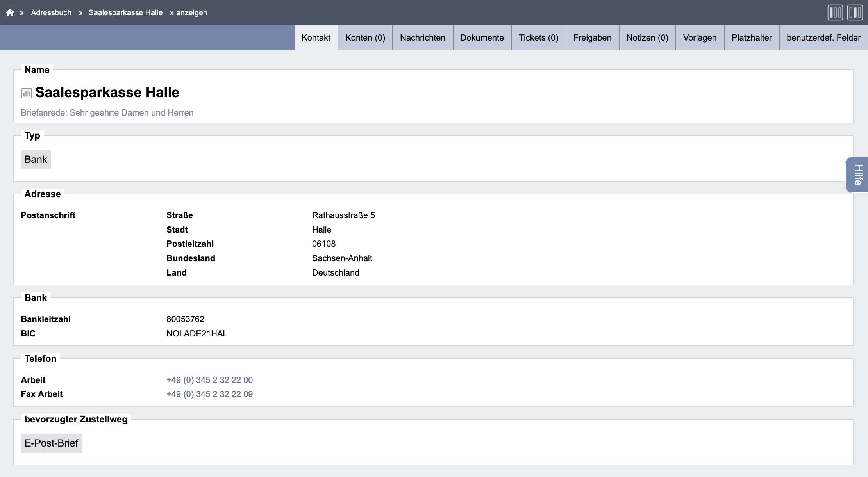This screenshot has height=477, width=868.
Task: Go to the home page icon
Action: pos(10,12)
